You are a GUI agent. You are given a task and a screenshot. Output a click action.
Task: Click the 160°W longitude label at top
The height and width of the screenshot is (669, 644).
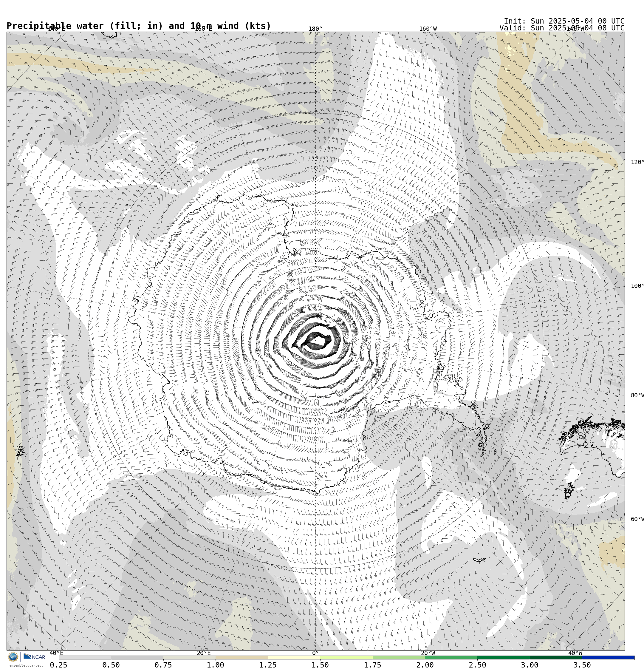(x=428, y=29)
